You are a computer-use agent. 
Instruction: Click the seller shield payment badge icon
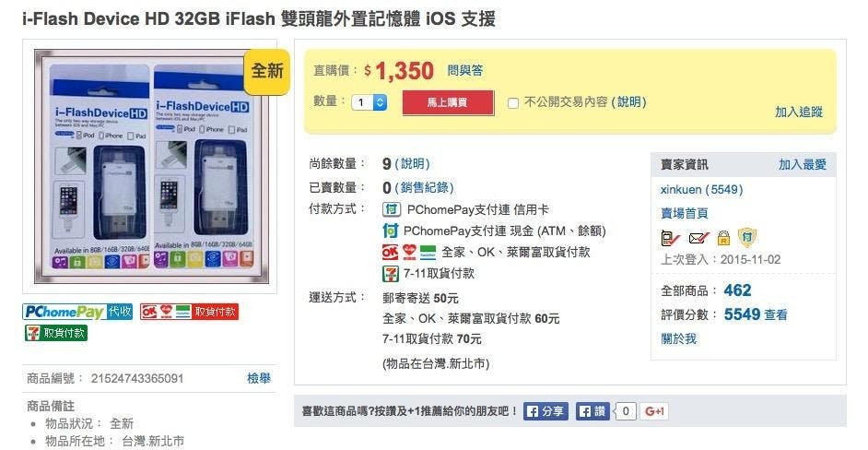(x=747, y=237)
